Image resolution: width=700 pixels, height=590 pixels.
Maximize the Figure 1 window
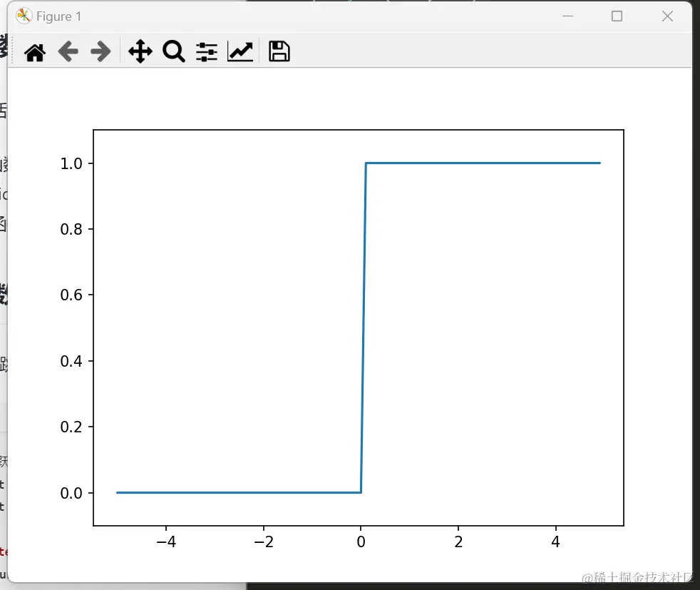coord(617,16)
